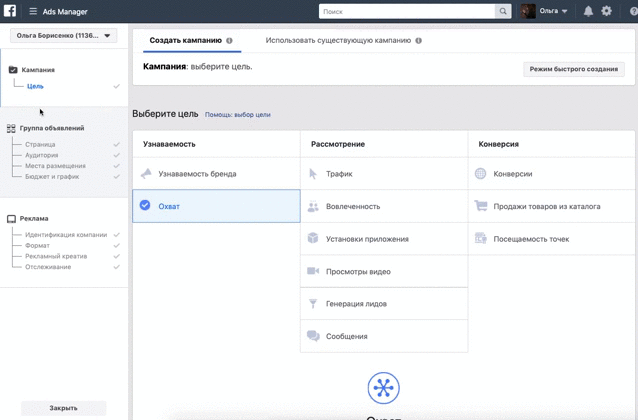Image resolution: width=638 pixels, height=420 pixels.
Task: Click the cart icon for Продажи товаров
Action: (x=481, y=206)
